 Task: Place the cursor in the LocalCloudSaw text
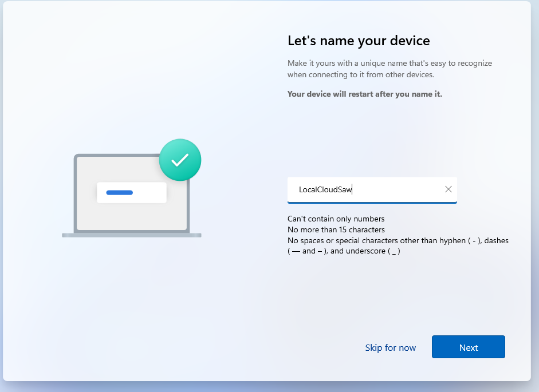click(x=325, y=189)
